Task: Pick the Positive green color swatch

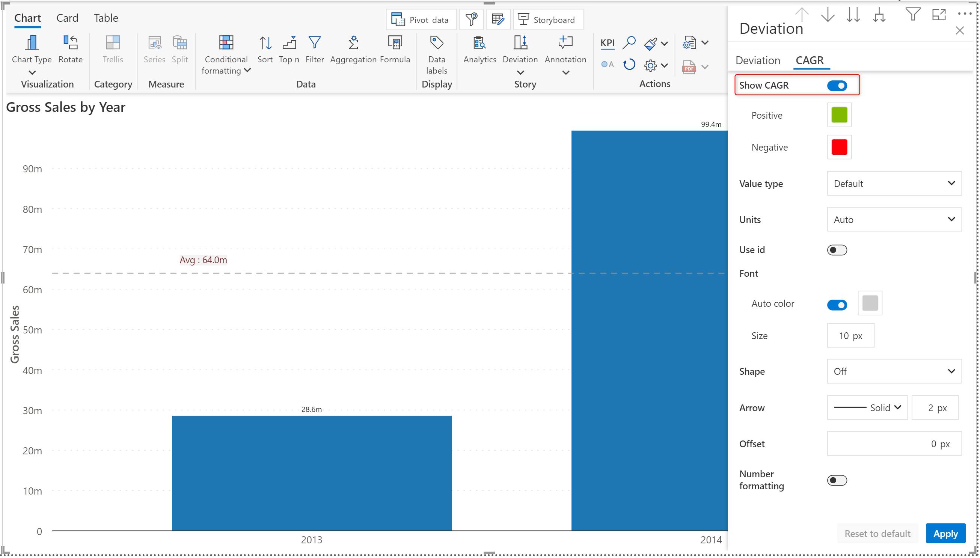Action: (x=839, y=115)
